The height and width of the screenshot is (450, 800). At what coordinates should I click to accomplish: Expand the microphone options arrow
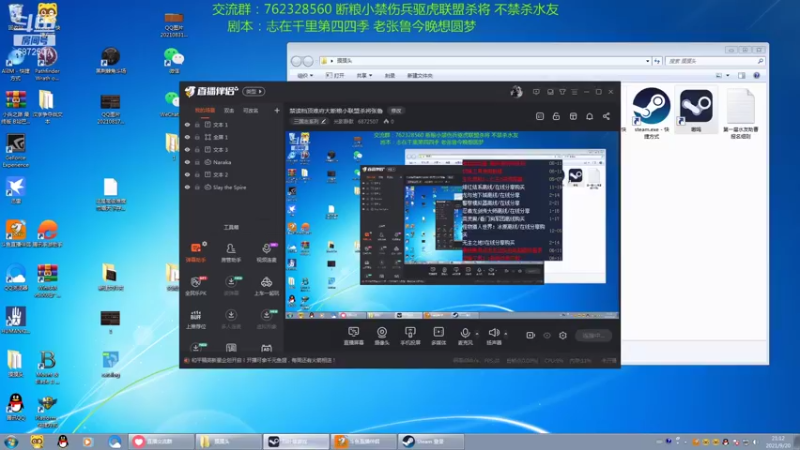pyautogui.click(x=477, y=334)
